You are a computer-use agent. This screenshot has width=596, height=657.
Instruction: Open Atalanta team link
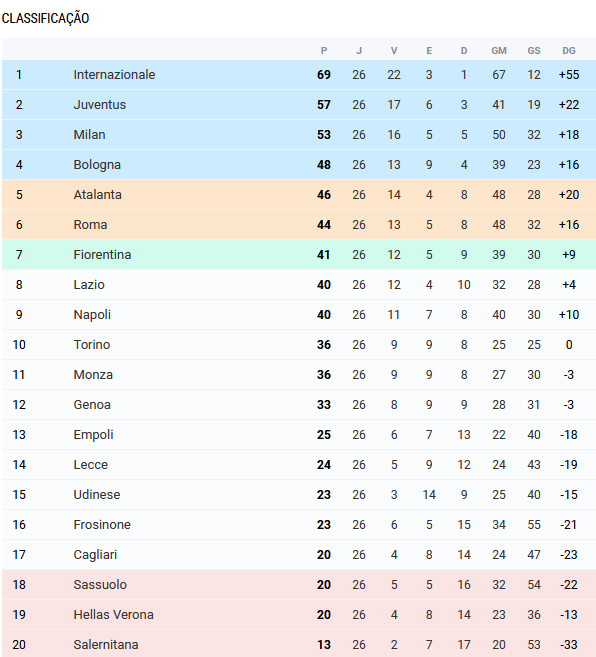(98, 194)
